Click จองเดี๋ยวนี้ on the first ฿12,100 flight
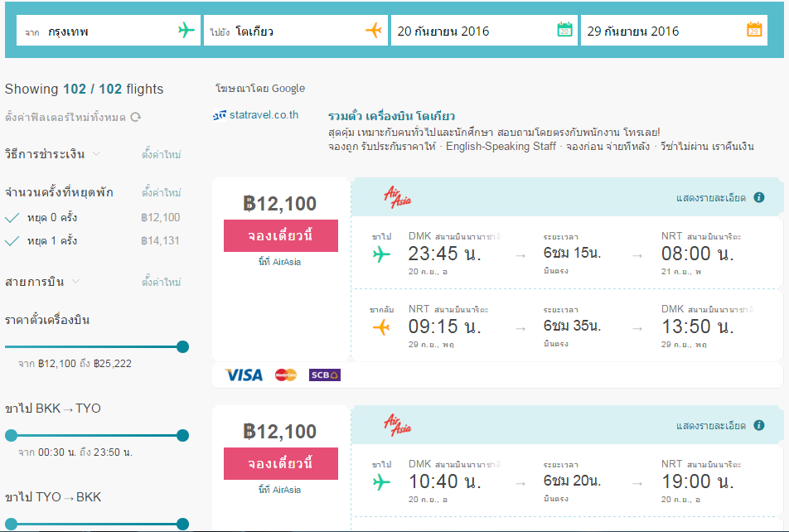This screenshot has width=789, height=532. (x=281, y=235)
